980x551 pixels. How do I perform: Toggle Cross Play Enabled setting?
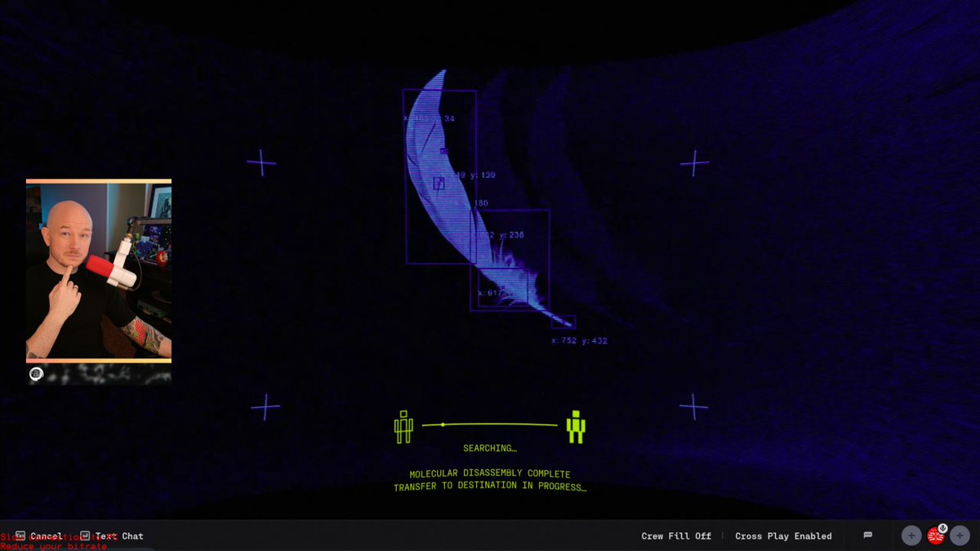[783, 536]
